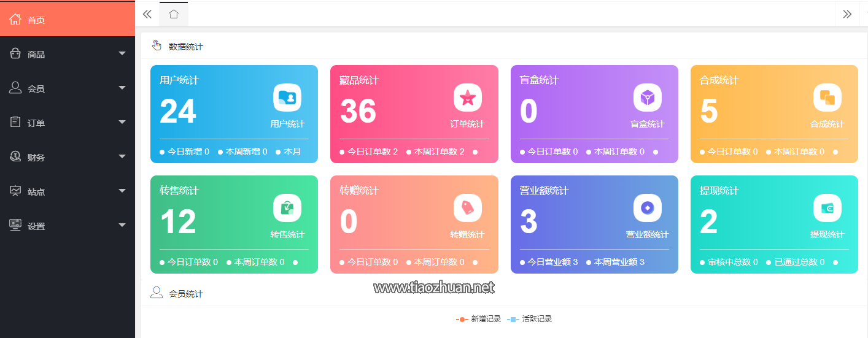The height and width of the screenshot is (338, 868).
Task: Click the star icon in 藏品统计 card
Action: click(x=467, y=98)
